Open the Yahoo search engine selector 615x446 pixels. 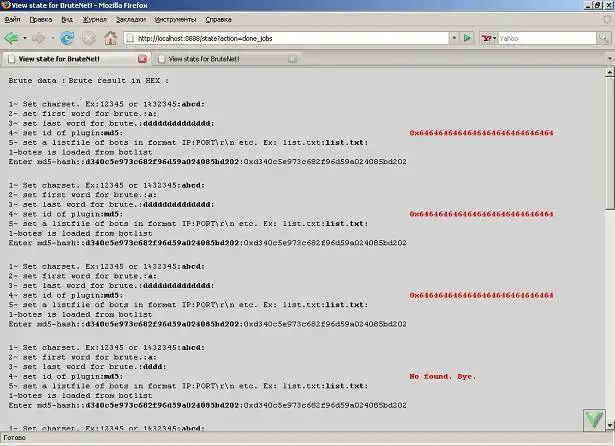coord(489,38)
